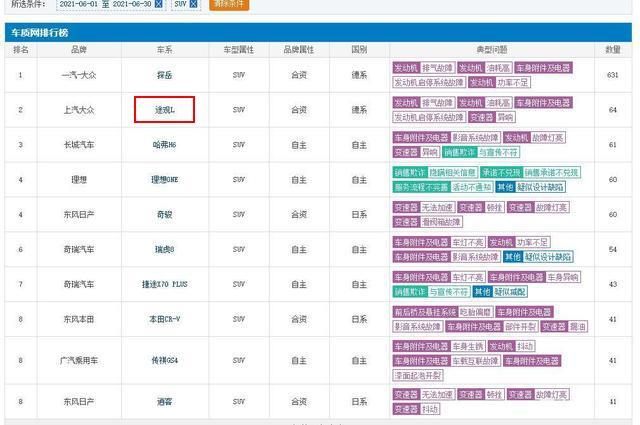Open the 探岳 model link
The image size is (640, 425).
coord(164,75)
